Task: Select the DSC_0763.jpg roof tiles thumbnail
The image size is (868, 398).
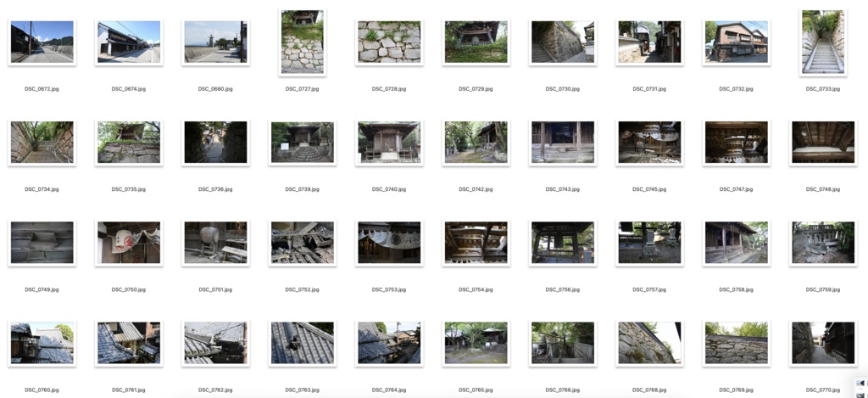Action: point(303,343)
